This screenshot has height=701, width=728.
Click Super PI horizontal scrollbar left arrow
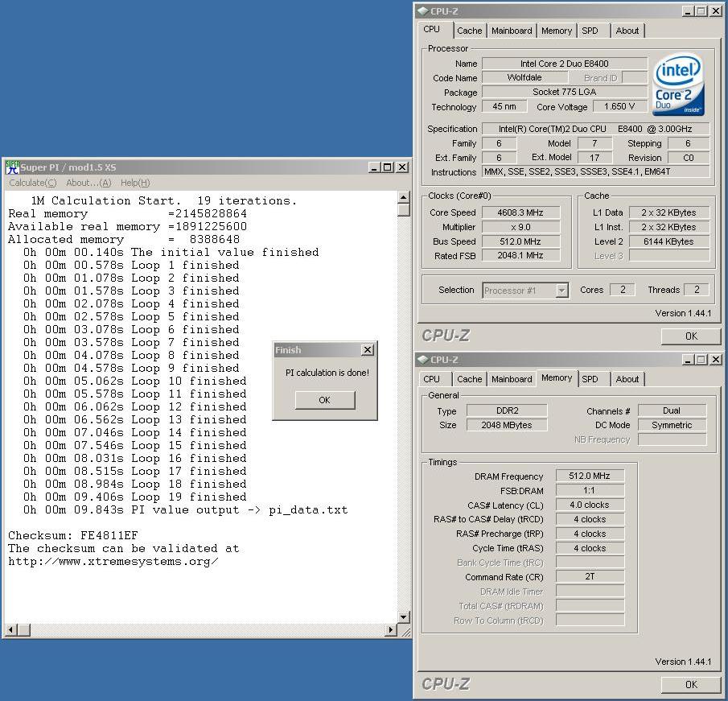click(x=10, y=630)
